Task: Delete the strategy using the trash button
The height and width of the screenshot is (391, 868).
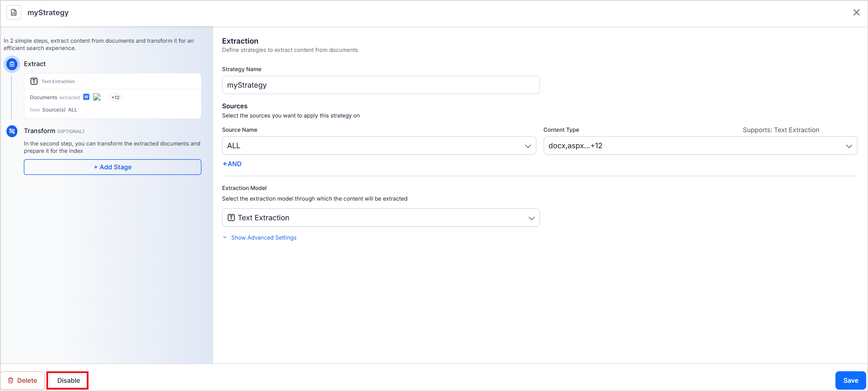Action: click(x=23, y=380)
